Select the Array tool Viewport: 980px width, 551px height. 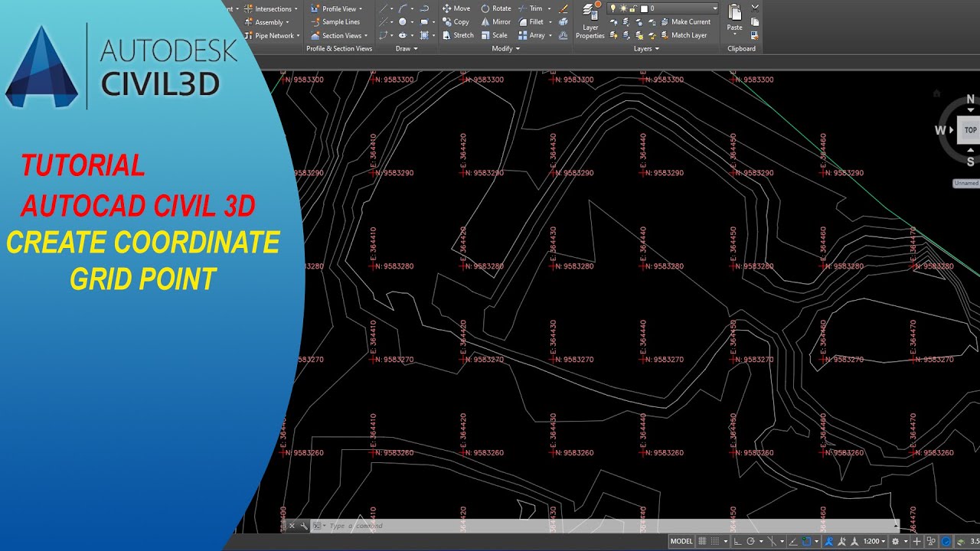click(531, 35)
